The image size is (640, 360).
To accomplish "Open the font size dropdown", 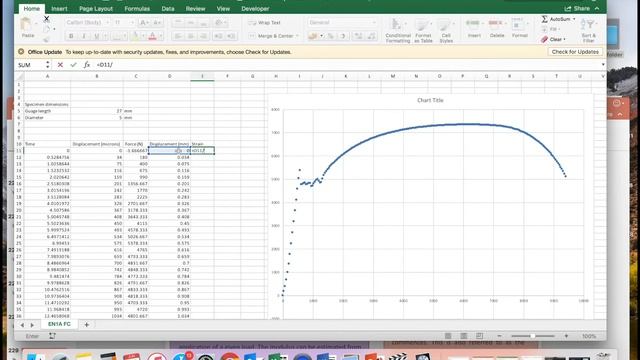I will coord(131,22).
